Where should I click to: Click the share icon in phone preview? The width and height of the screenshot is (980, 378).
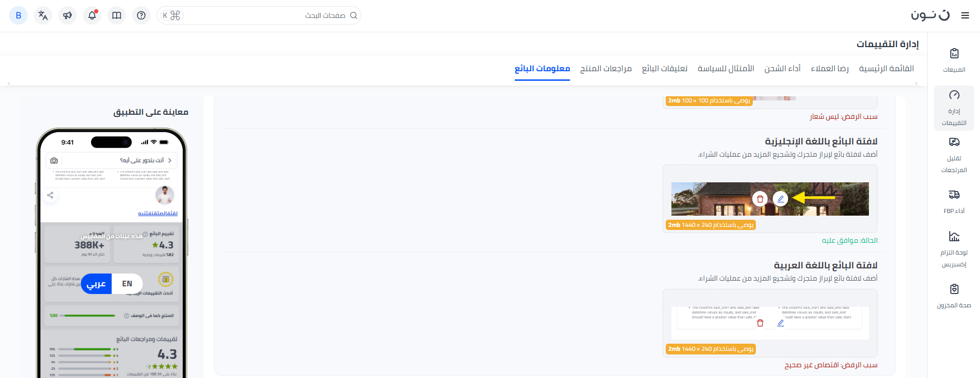coord(50,195)
